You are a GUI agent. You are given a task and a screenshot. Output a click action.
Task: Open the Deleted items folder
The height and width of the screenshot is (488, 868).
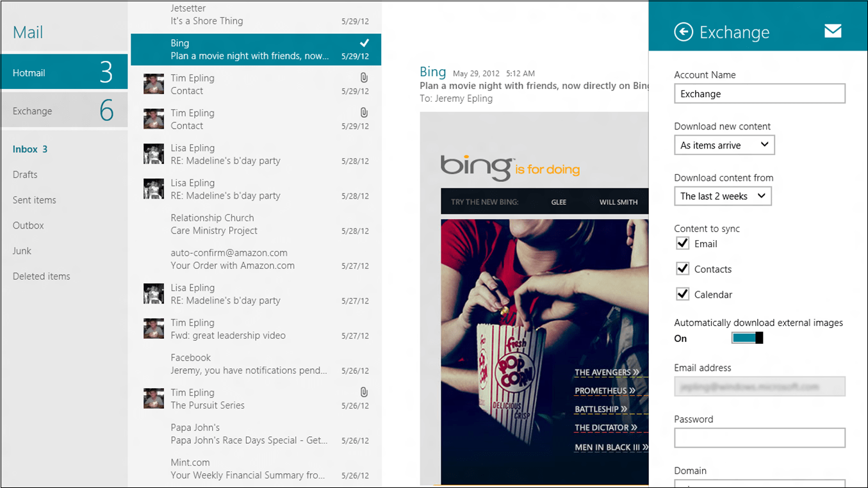42,276
